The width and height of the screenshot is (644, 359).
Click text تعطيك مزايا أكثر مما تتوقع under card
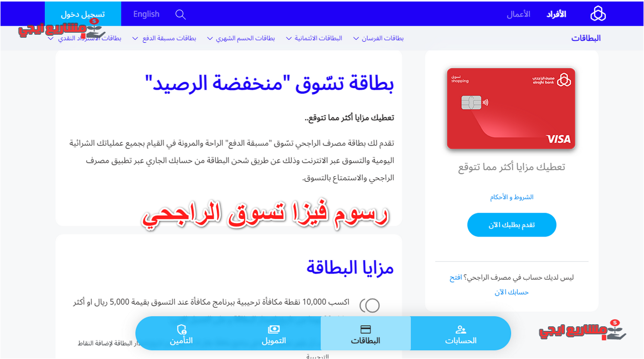click(x=512, y=167)
